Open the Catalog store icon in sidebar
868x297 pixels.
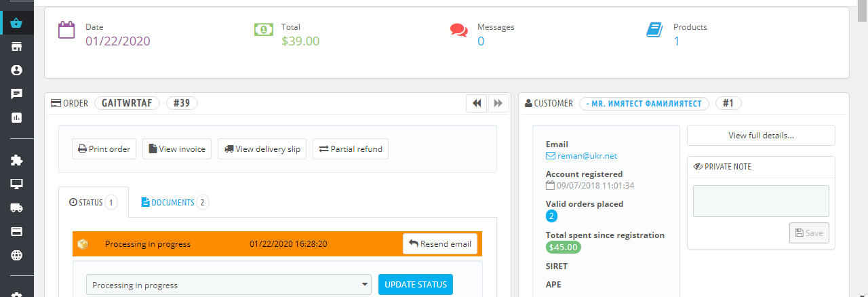point(17,47)
